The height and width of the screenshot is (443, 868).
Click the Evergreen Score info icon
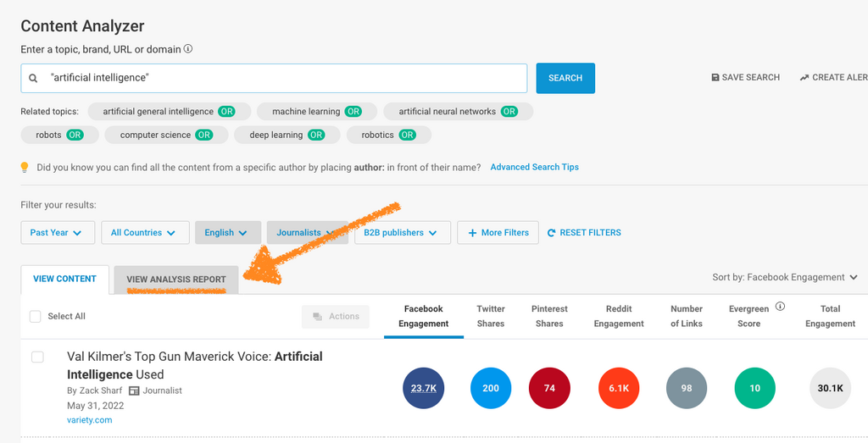click(780, 307)
